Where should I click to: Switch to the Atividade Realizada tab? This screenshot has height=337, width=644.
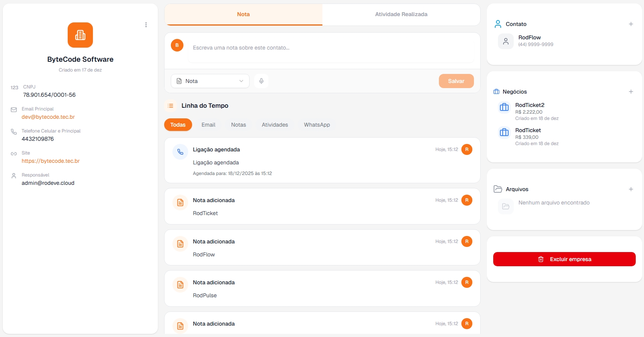401,15
